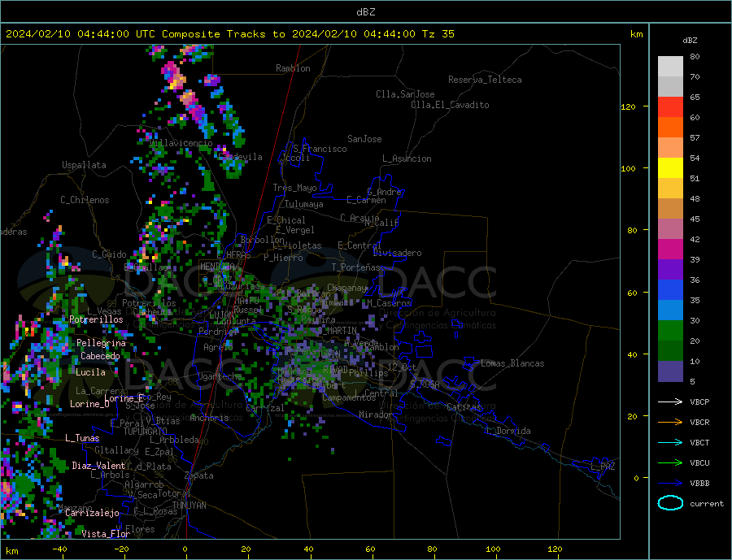Click the Tres_Mayo map label
Image resolution: width=732 pixels, height=560 pixels.
(x=294, y=188)
